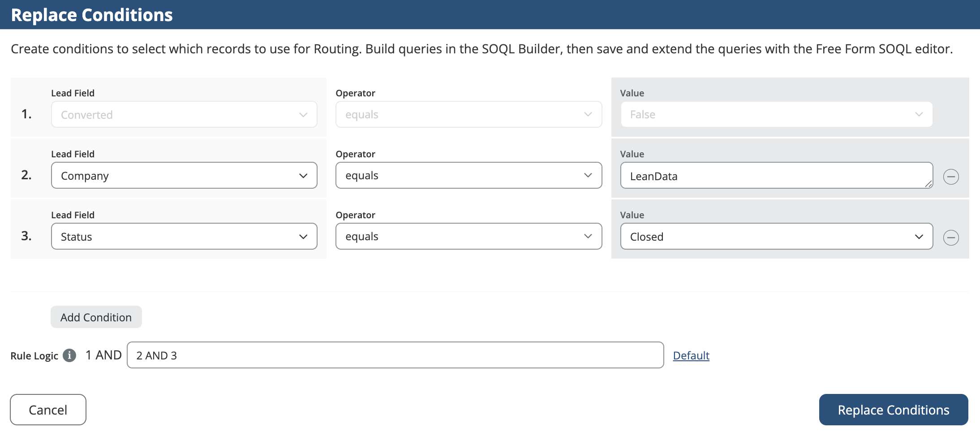Open operator dropdown for Status condition

click(x=469, y=236)
